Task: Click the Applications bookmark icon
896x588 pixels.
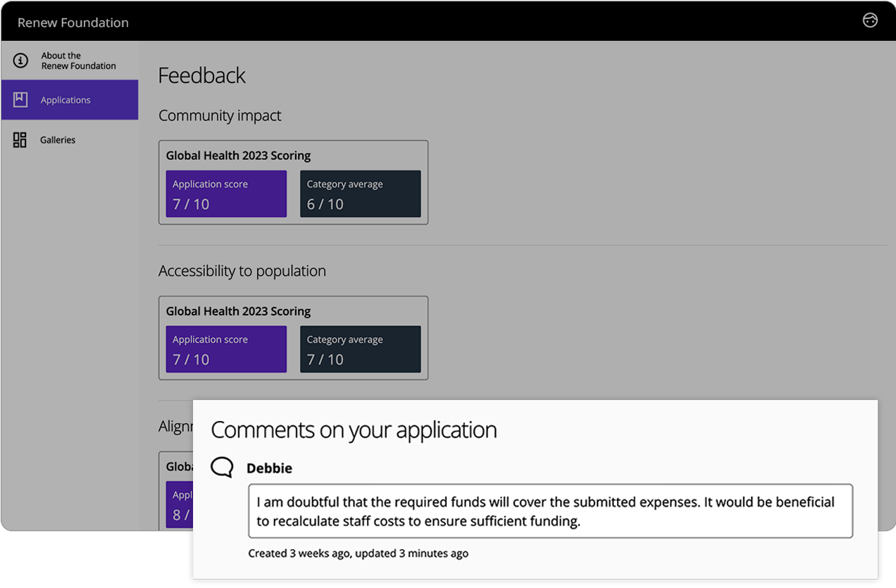Action: [20, 99]
